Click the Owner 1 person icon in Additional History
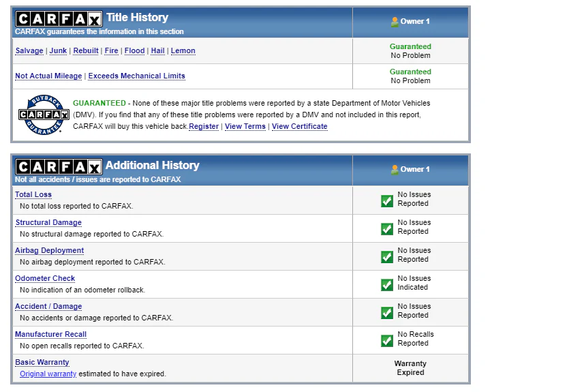Image resolution: width=584 pixels, height=392 pixels. pos(395,170)
